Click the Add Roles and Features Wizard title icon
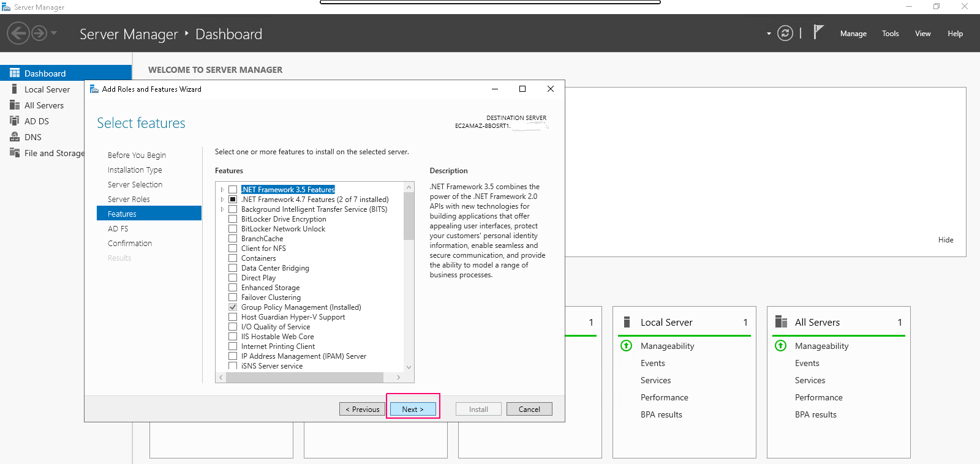The height and width of the screenshot is (464, 980). click(94, 89)
